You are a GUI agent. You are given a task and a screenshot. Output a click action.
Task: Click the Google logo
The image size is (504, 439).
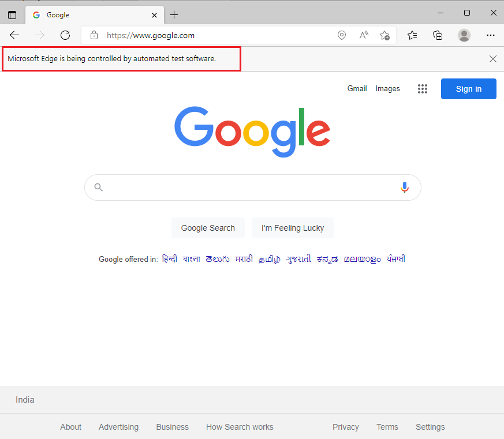tap(252, 132)
